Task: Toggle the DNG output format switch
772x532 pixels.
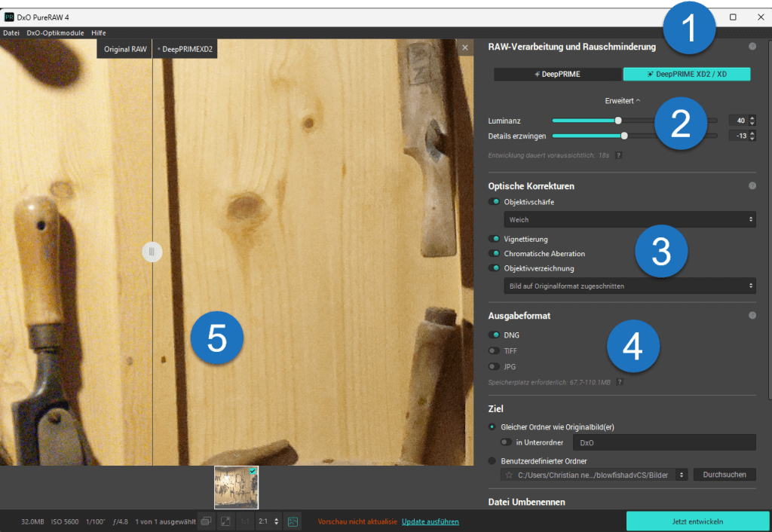Action: coord(494,335)
